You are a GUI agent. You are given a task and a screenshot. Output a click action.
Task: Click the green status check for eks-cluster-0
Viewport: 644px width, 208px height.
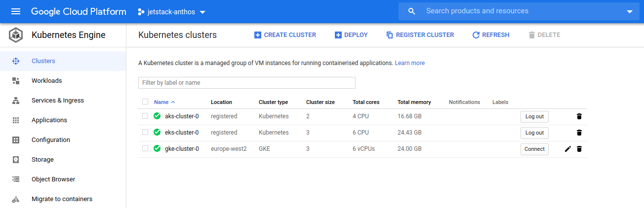[x=157, y=133]
